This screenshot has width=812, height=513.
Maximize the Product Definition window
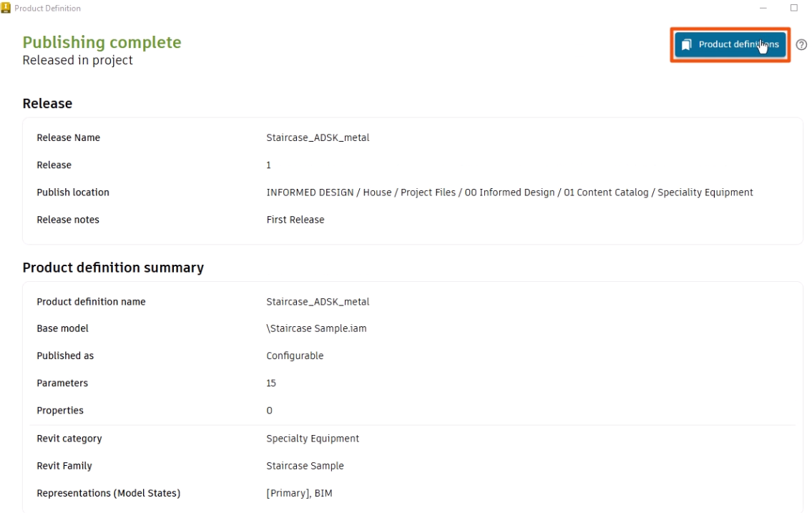793,8
